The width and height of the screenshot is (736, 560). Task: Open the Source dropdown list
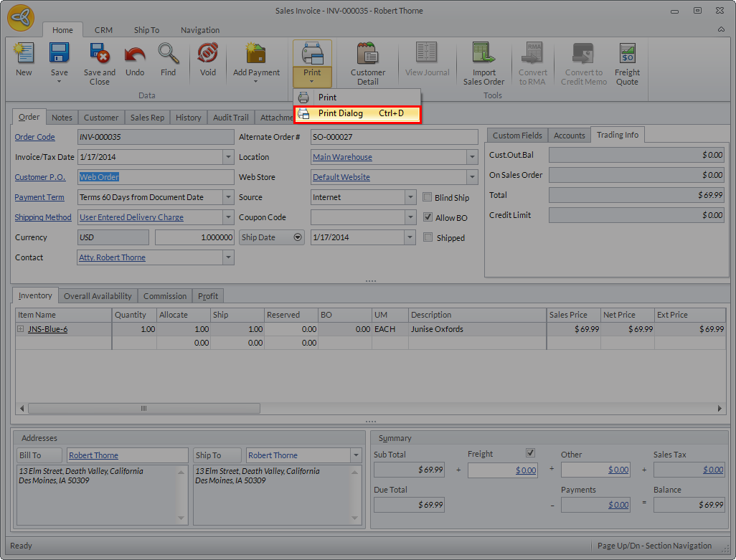coord(410,197)
